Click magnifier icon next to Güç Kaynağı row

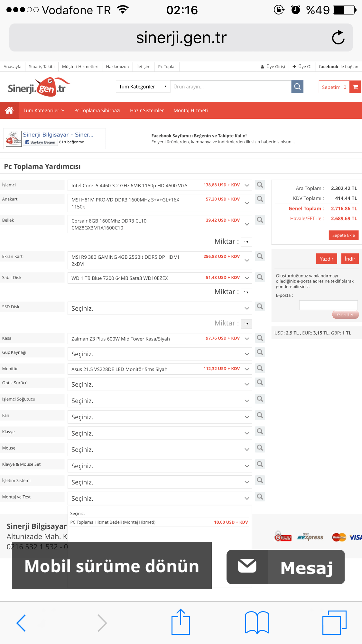(x=260, y=352)
